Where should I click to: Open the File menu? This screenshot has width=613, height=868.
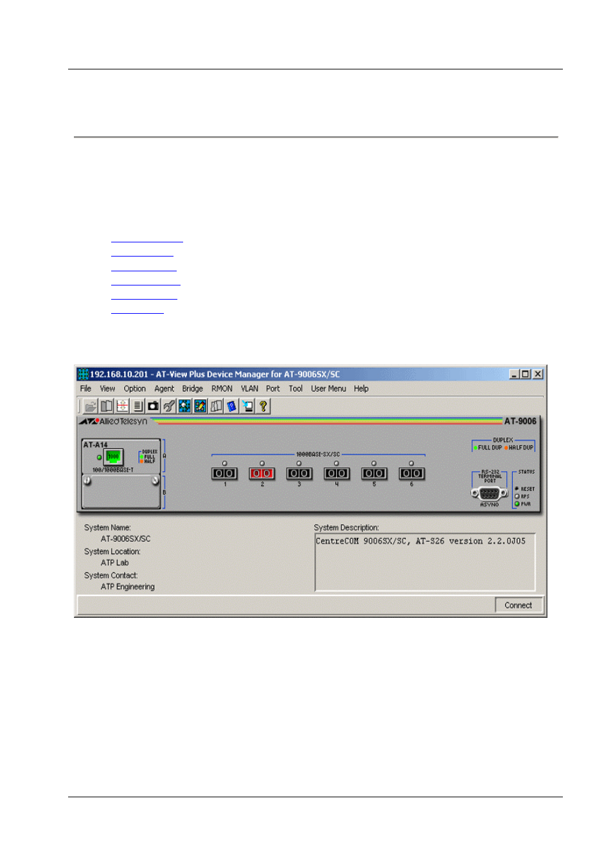pyautogui.click(x=85, y=388)
